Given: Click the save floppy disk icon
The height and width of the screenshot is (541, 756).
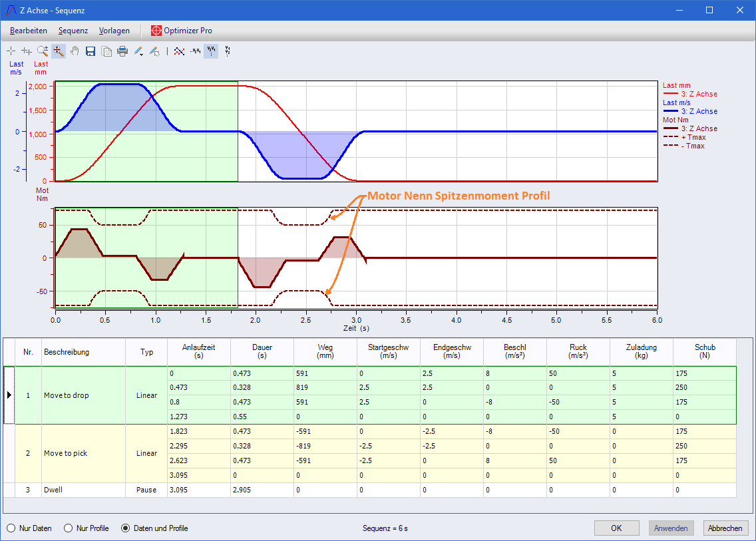Looking at the screenshot, I should pos(91,51).
